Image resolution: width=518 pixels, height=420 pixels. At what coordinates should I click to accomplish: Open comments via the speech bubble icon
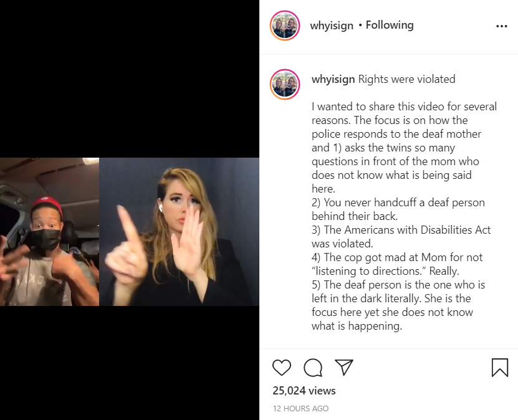[313, 368]
